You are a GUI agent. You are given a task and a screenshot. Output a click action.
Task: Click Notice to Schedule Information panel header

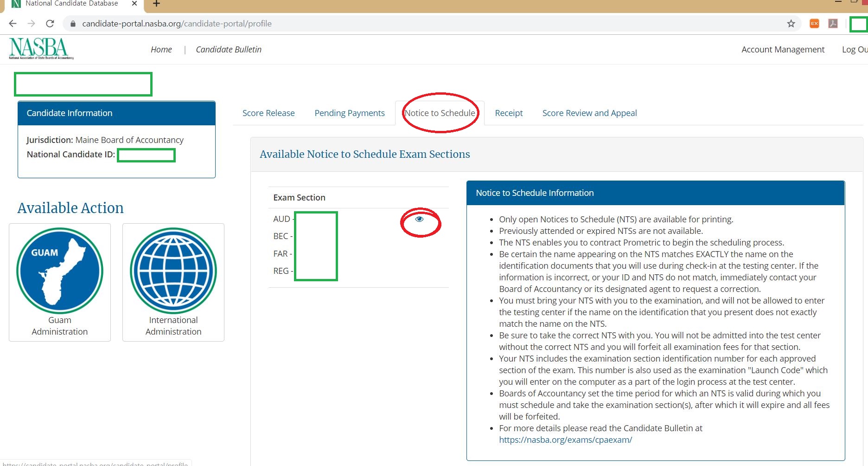[x=656, y=193]
